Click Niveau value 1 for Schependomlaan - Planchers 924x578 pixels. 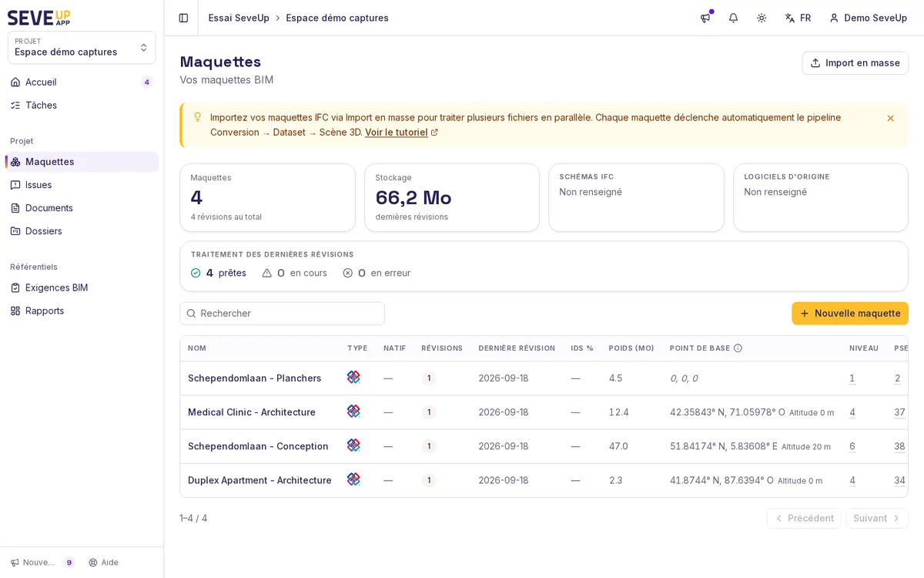click(x=852, y=378)
